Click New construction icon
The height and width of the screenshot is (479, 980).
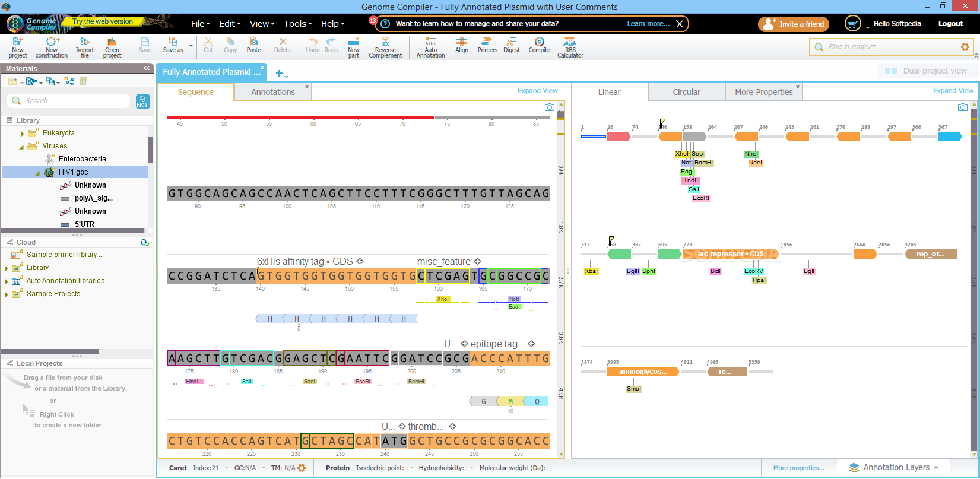[x=52, y=47]
